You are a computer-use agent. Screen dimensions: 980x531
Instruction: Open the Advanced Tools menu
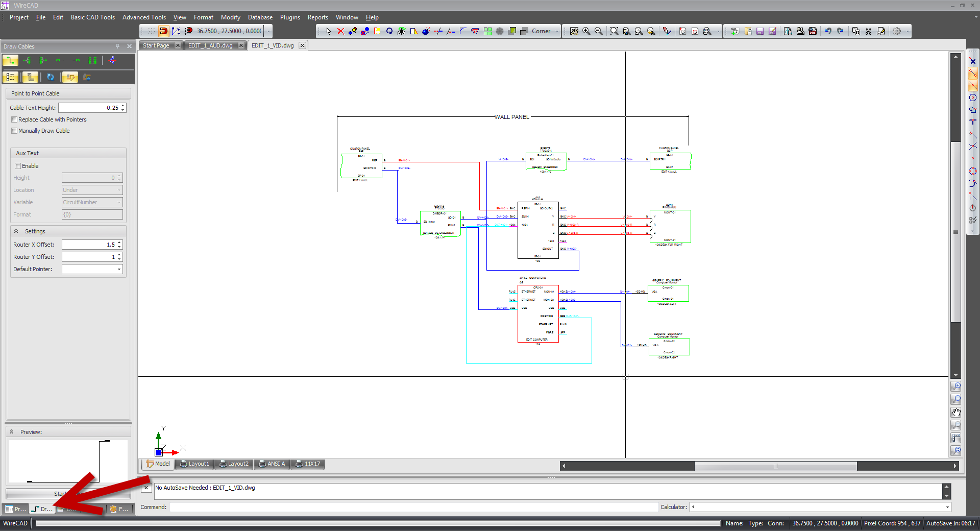click(x=144, y=17)
